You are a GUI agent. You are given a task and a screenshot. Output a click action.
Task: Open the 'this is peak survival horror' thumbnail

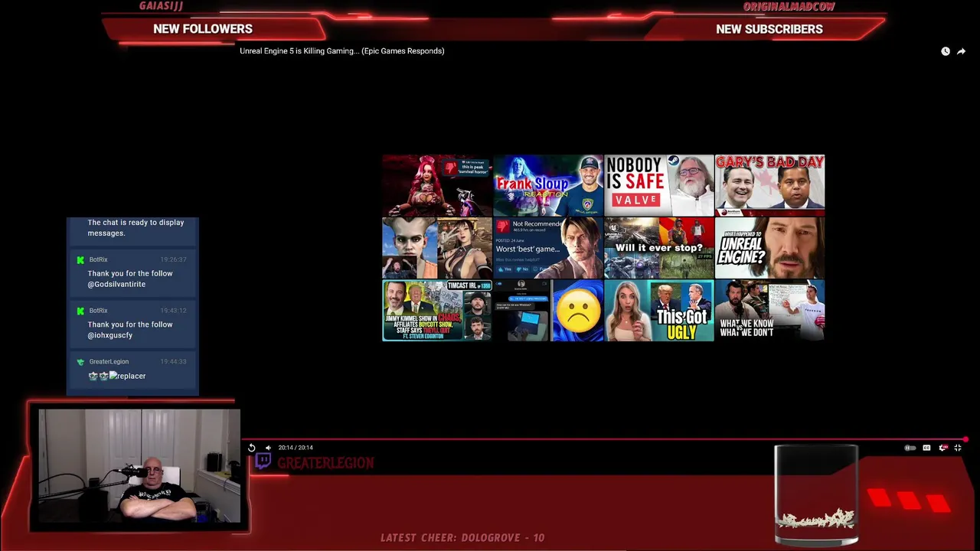pos(437,185)
